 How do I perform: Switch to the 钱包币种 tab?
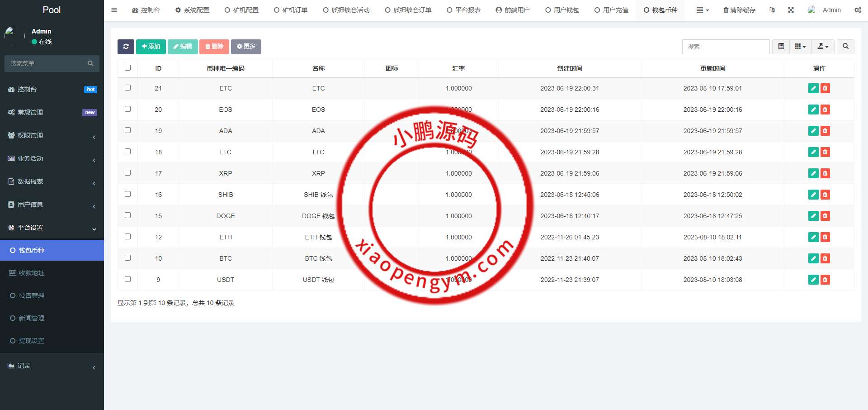(660, 10)
